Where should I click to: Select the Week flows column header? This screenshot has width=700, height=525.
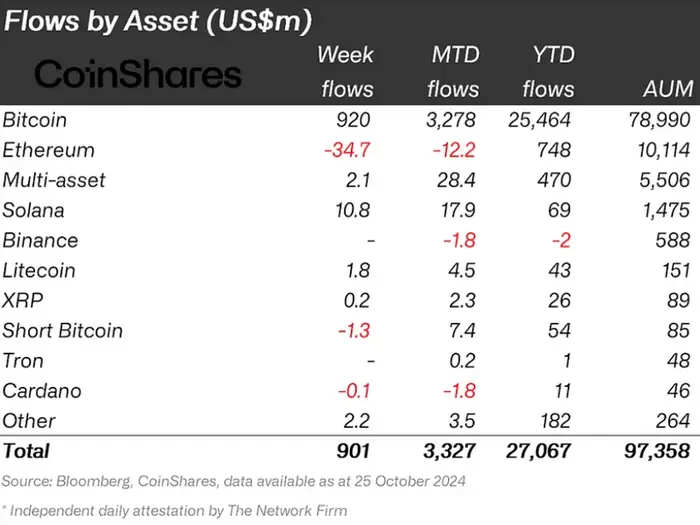point(346,72)
